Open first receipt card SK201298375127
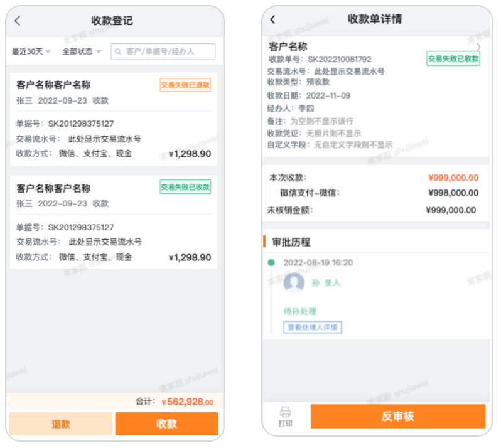This screenshot has height=448, width=501. coord(114,119)
